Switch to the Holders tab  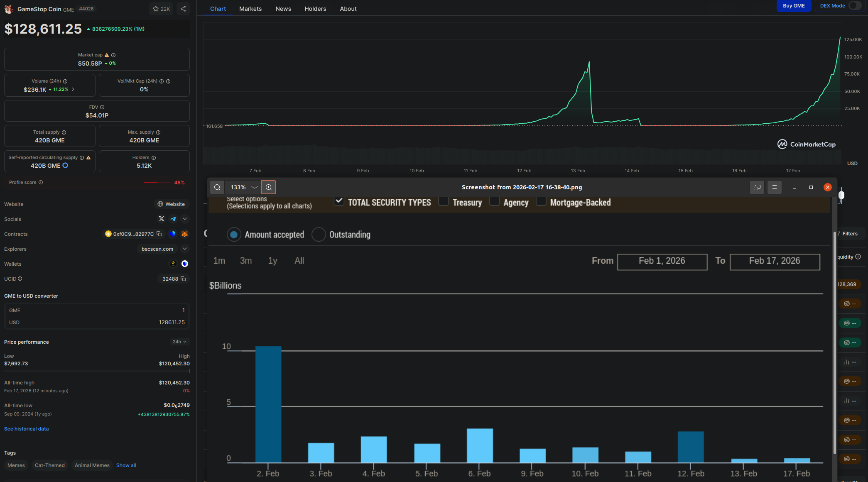click(315, 9)
